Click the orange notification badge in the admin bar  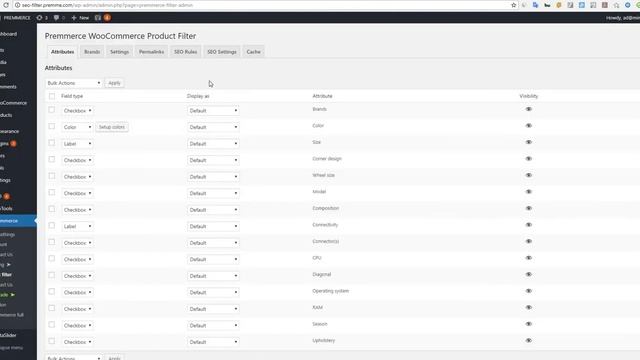click(107, 18)
